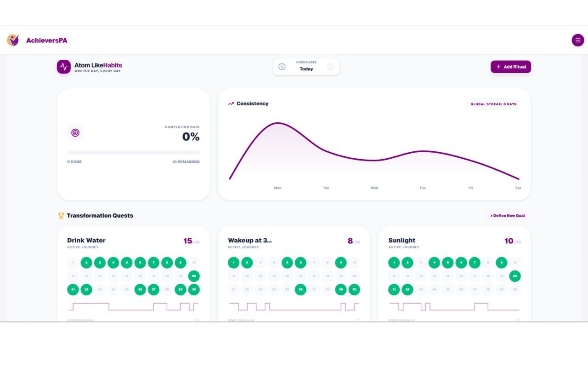
Task: Click the completion rate progress bar
Action: click(x=133, y=152)
